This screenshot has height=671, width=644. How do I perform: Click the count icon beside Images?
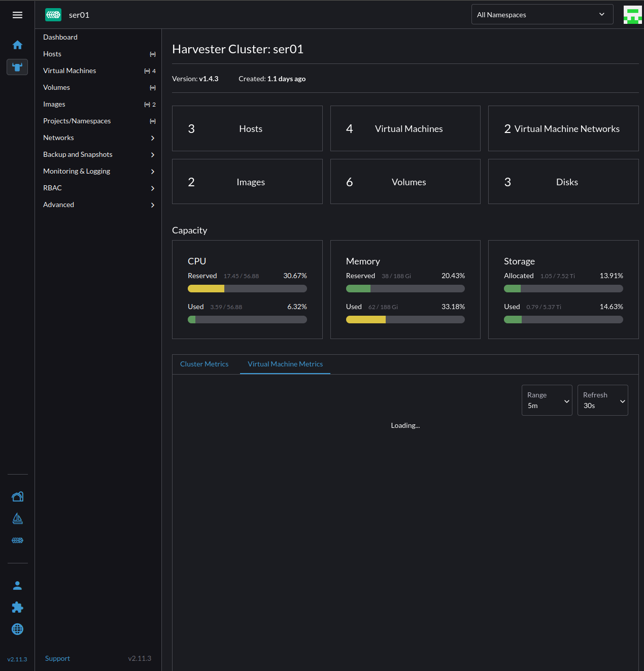[x=147, y=105]
